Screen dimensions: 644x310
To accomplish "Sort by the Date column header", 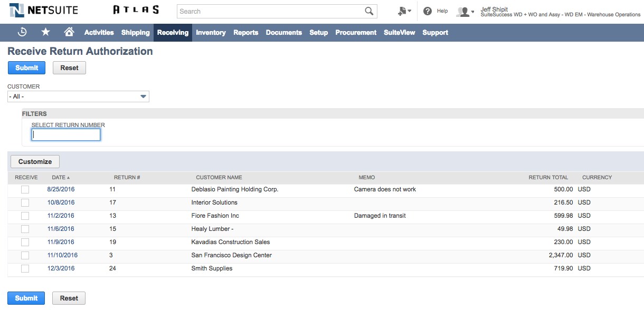I will [x=61, y=178].
